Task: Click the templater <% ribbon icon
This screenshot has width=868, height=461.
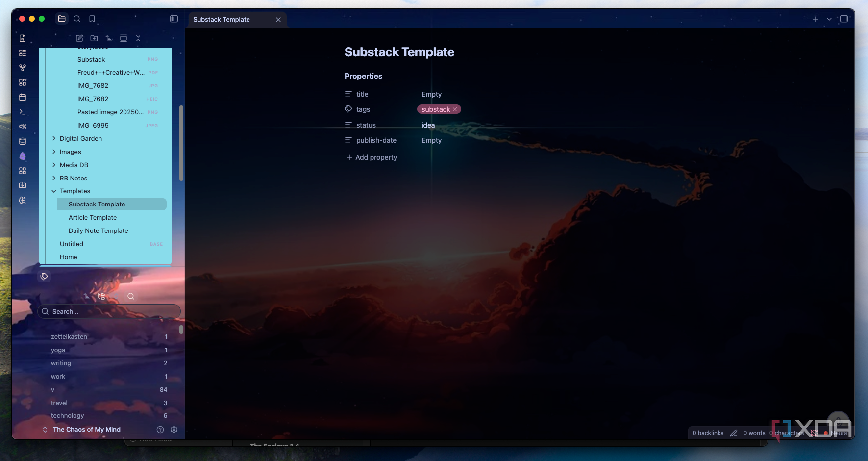Action: pos(23,127)
